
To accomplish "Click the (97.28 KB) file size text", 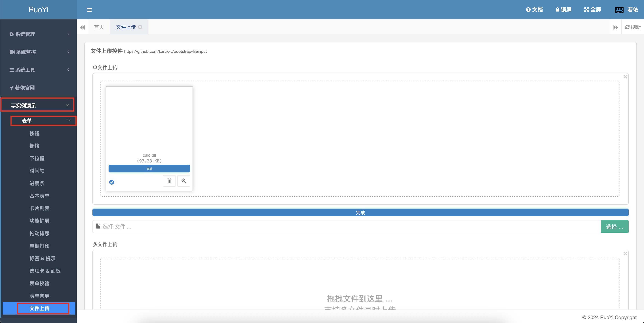I will 149,161.
